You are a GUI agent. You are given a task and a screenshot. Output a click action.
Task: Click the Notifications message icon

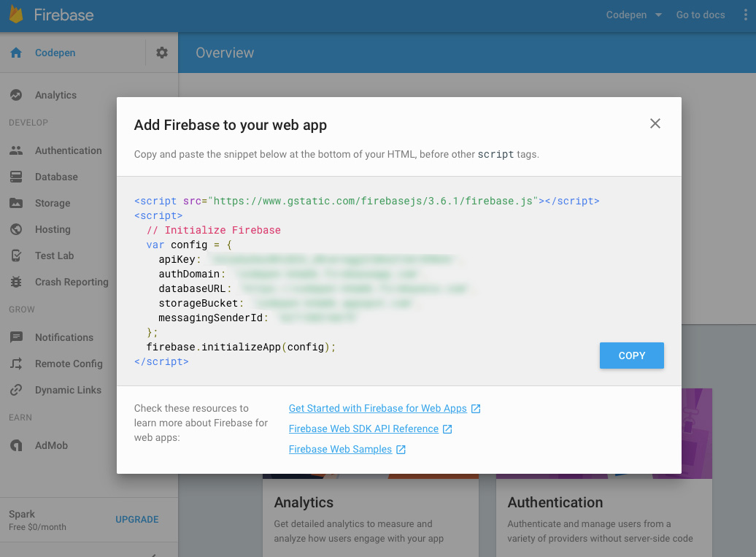click(x=16, y=337)
